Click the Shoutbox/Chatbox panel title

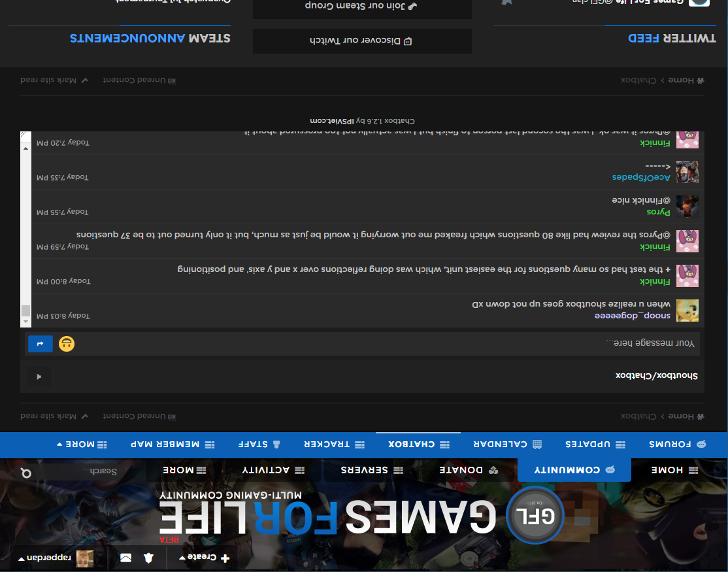point(657,375)
